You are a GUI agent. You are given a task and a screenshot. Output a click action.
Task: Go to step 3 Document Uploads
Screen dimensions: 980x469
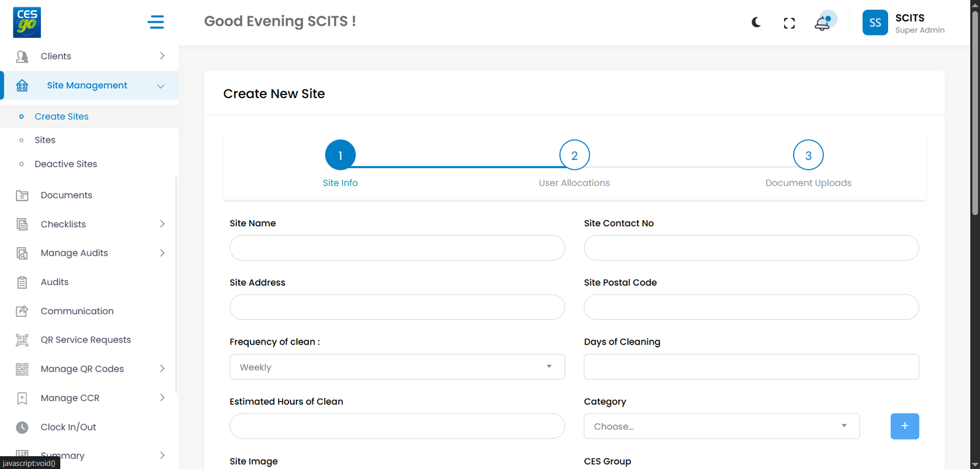tap(808, 156)
